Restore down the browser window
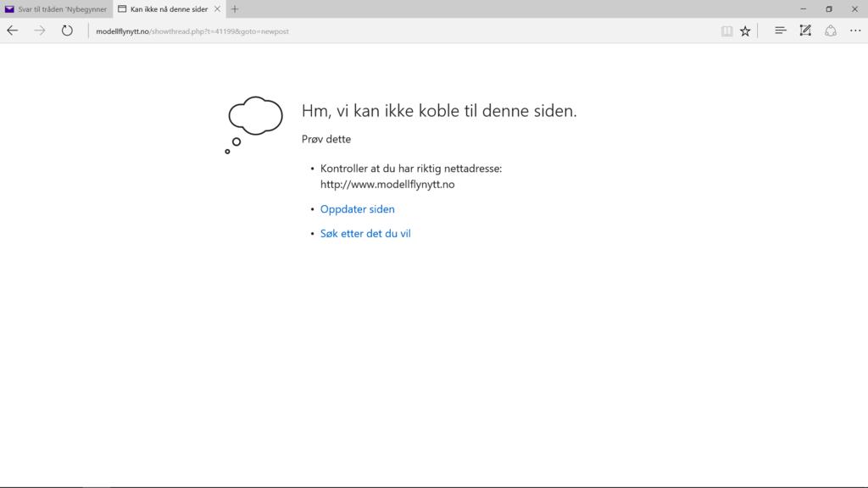The image size is (868, 488). 829,8
